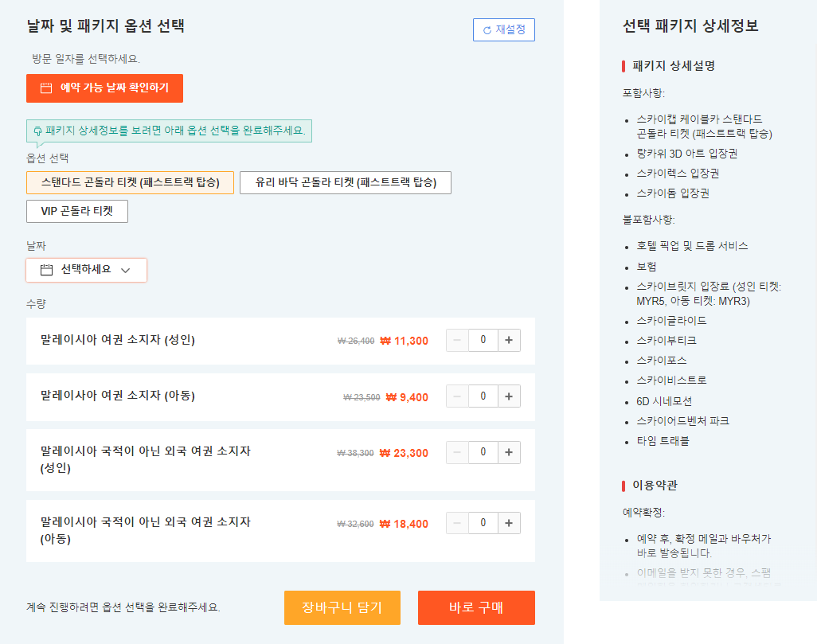Viewport: 817px width, 644px height.
Task: Click the 재설정 reset button
Action: (503, 29)
